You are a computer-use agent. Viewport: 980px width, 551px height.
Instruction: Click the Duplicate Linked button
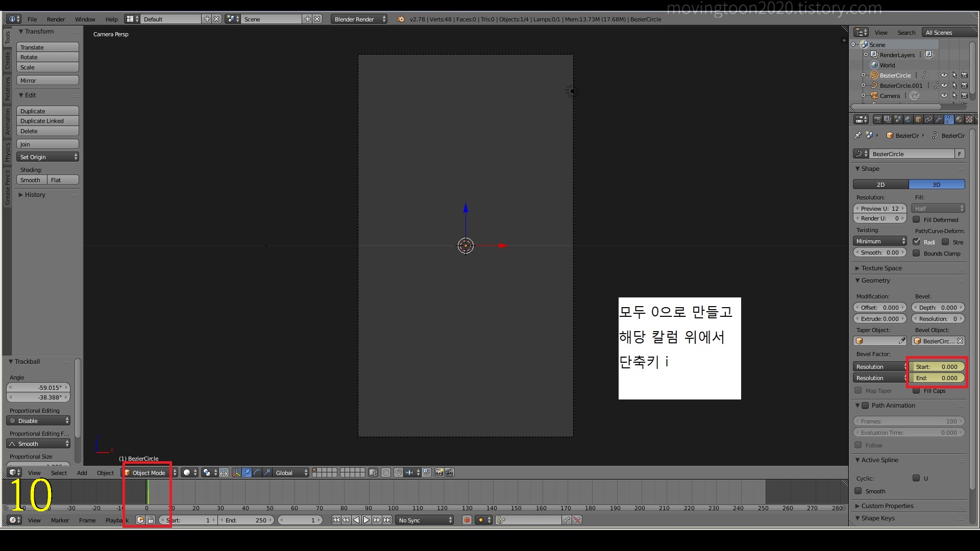tap(47, 121)
